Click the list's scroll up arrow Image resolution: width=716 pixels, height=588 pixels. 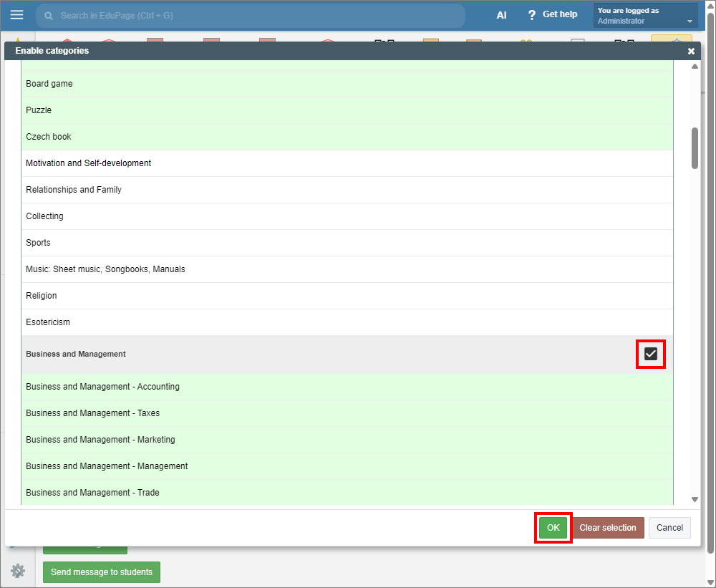coord(695,67)
